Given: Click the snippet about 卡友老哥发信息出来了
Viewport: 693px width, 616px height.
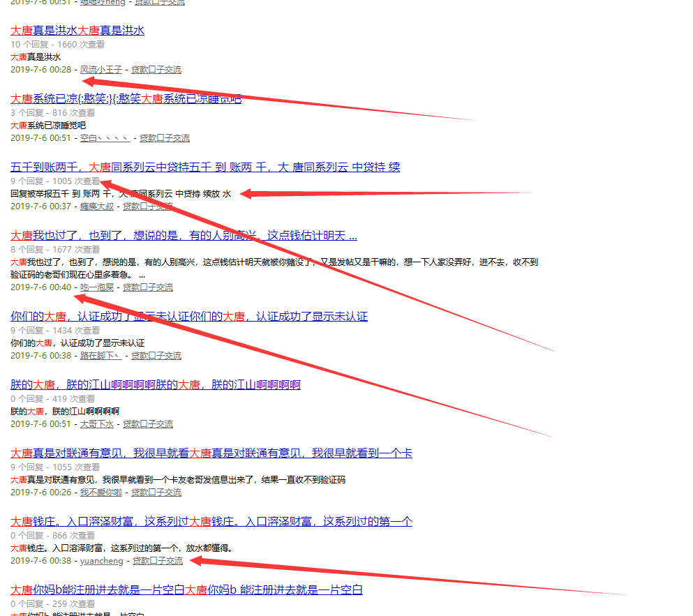Looking at the screenshot, I should coord(178,480).
